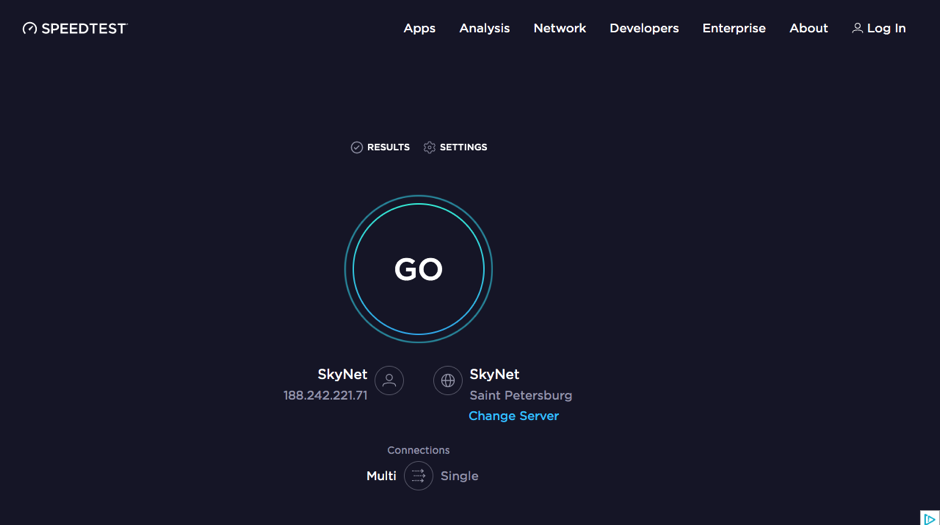Select Multi connection mode

click(381, 476)
